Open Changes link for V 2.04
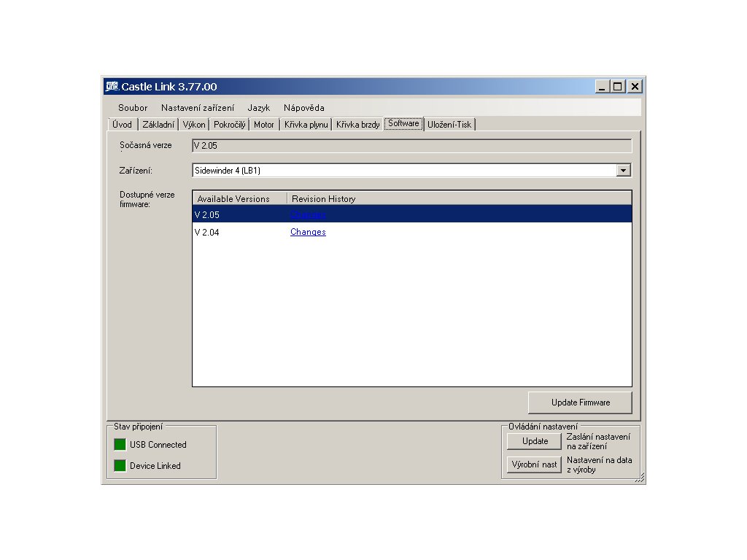Screen dimensions: 747x560 (x=308, y=232)
